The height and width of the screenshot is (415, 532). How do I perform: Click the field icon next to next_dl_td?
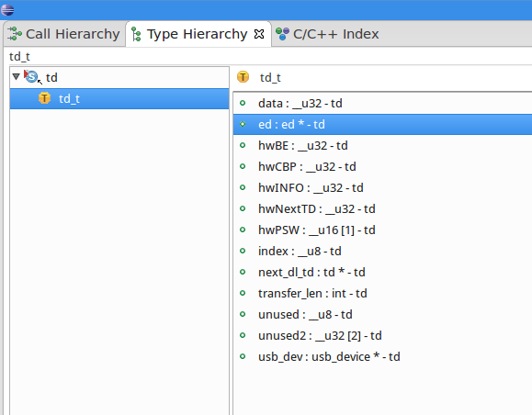point(243,272)
